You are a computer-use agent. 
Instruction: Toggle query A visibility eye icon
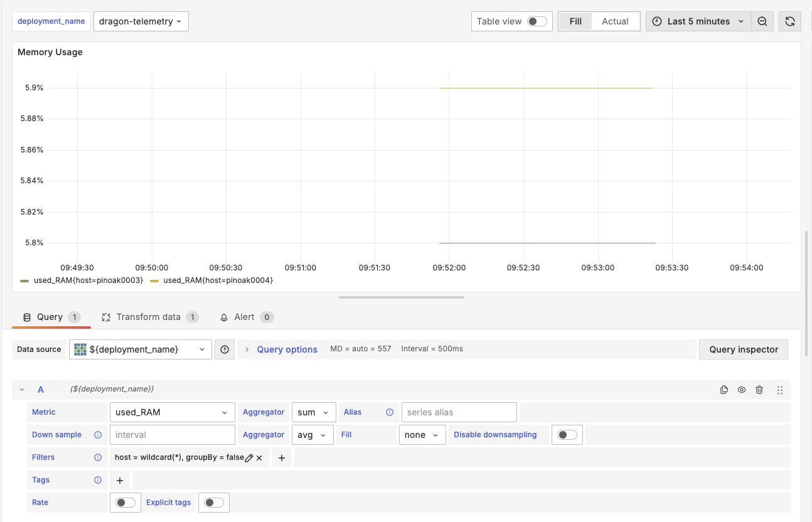[742, 390]
